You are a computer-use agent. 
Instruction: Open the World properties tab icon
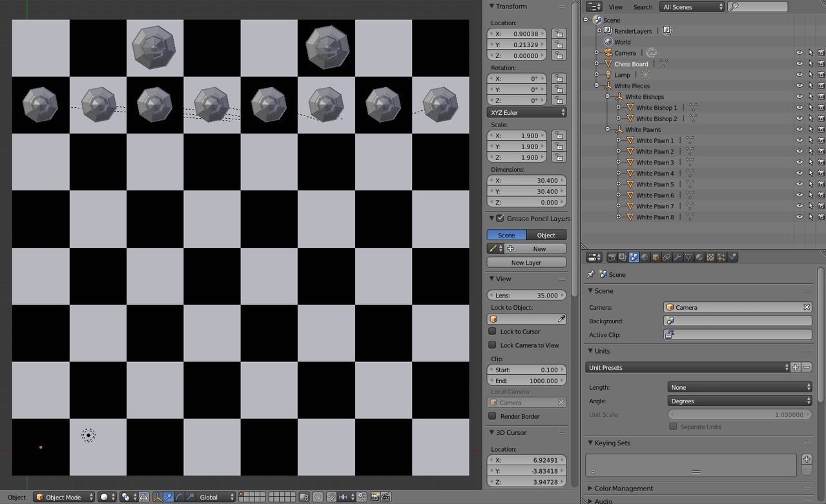pyautogui.click(x=645, y=257)
